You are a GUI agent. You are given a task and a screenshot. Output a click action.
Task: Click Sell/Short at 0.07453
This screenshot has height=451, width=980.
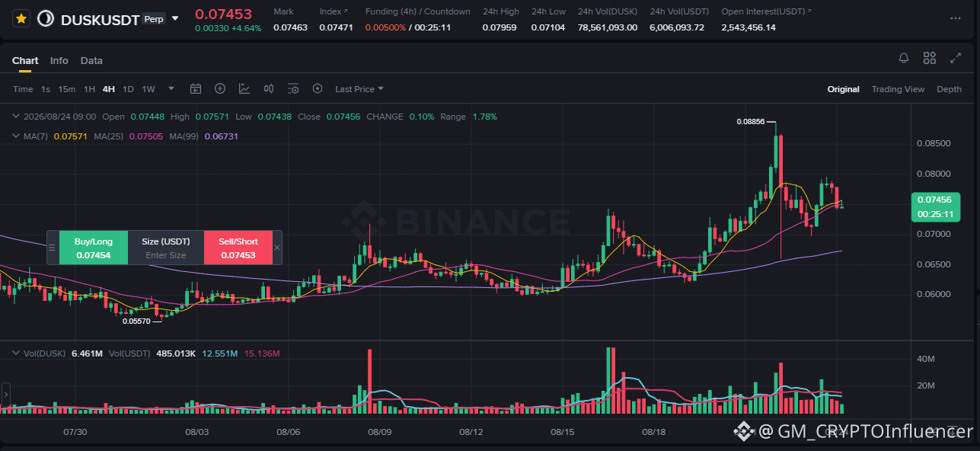point(238,248)
